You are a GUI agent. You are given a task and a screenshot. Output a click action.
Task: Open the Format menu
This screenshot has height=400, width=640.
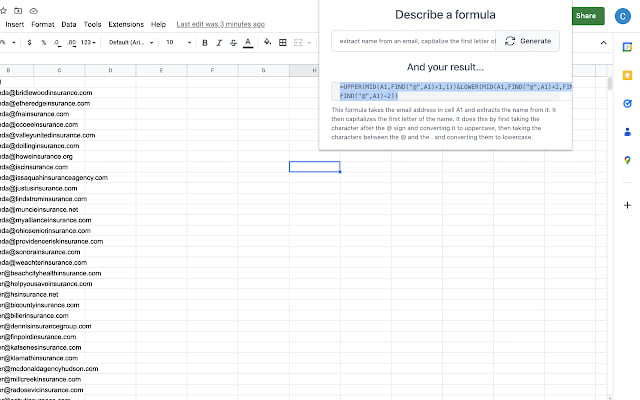42,24
